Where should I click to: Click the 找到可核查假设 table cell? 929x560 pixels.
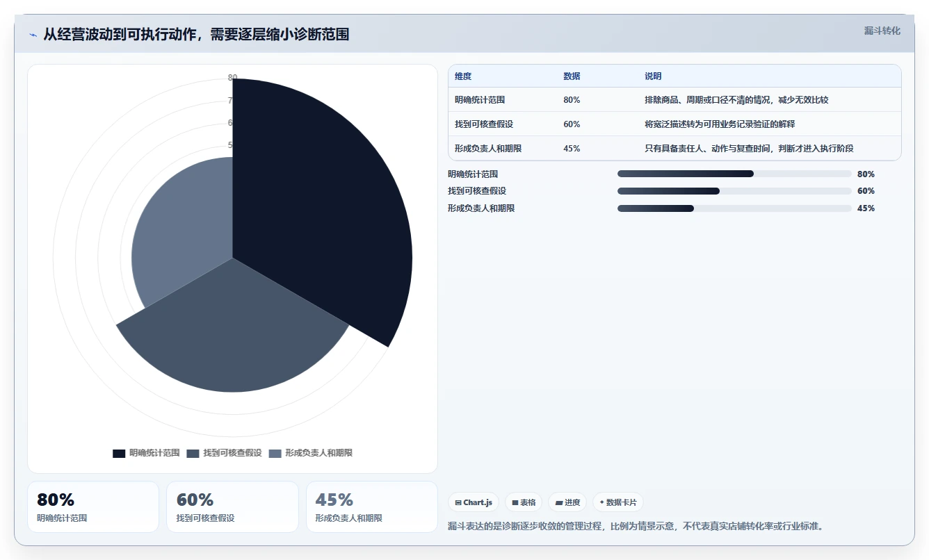click(x=485, y=124)
